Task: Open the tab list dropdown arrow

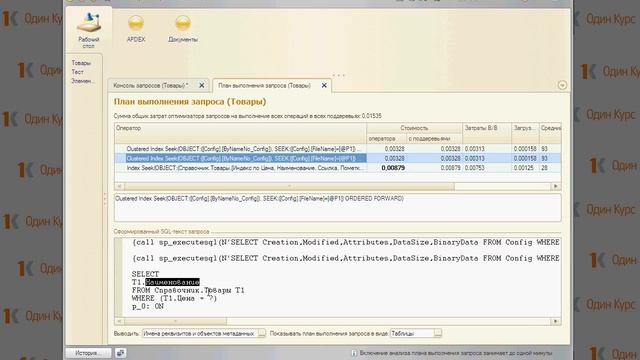Action: click(x=562, y=85)
